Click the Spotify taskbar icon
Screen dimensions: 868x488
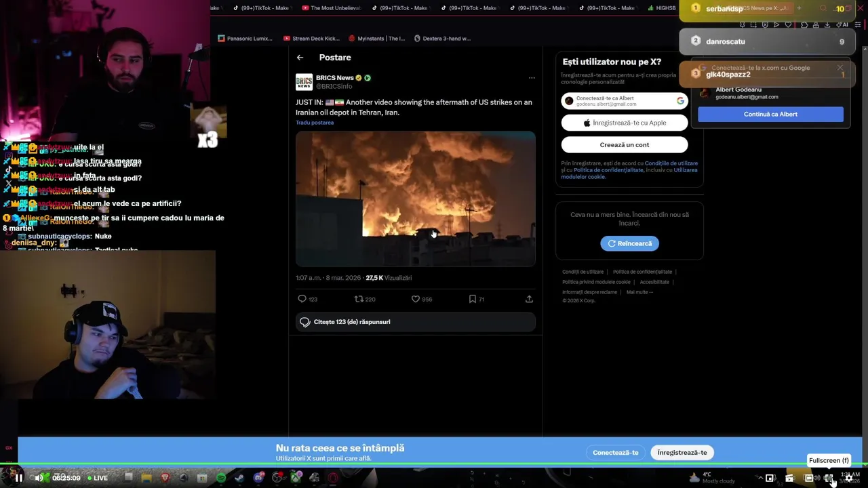coord(221,478)
